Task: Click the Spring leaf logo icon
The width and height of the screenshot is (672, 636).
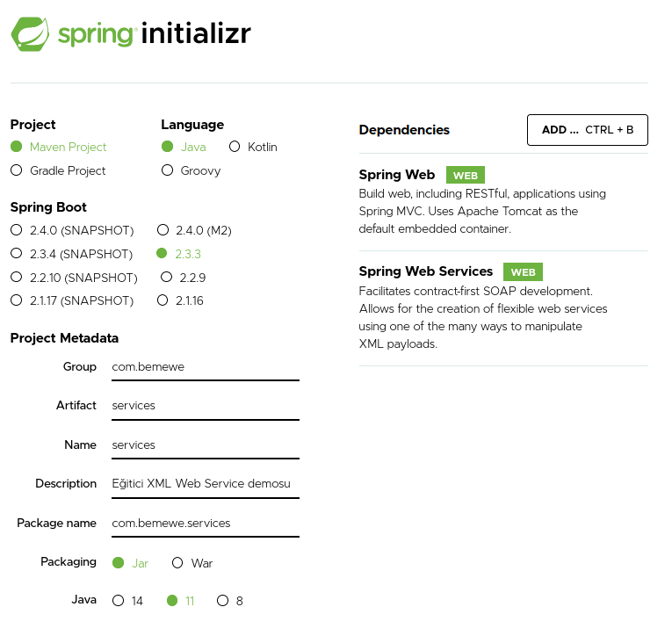Action: click(x=30, y=33)
